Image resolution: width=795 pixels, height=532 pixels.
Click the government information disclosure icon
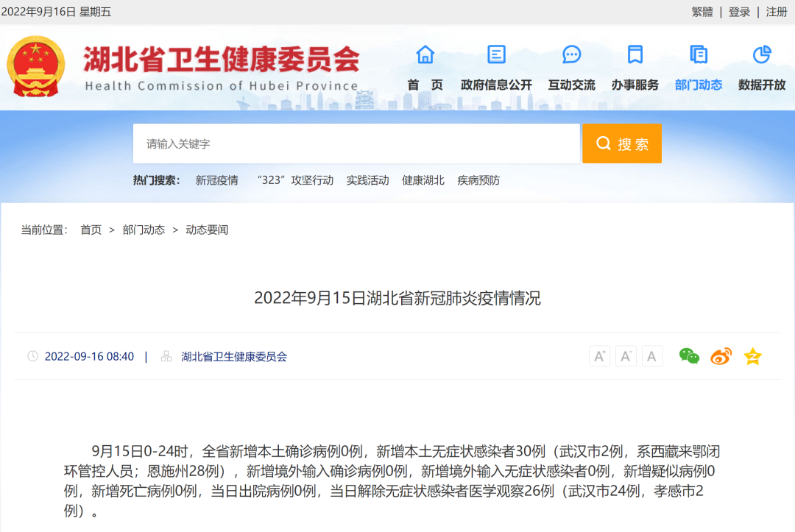[496, 54]
